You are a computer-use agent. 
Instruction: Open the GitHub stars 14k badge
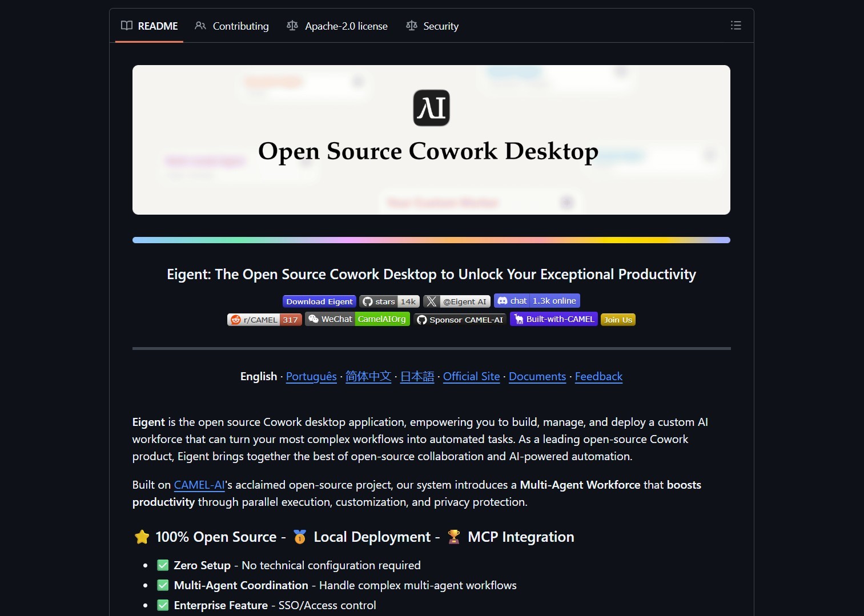[x=389, y=301]
